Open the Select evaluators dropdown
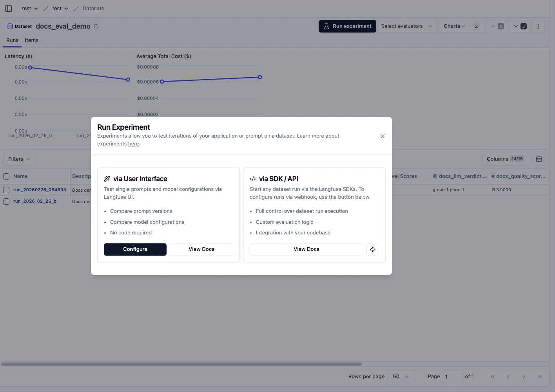This screenshot has width=555, height=392. pos(406,26)
